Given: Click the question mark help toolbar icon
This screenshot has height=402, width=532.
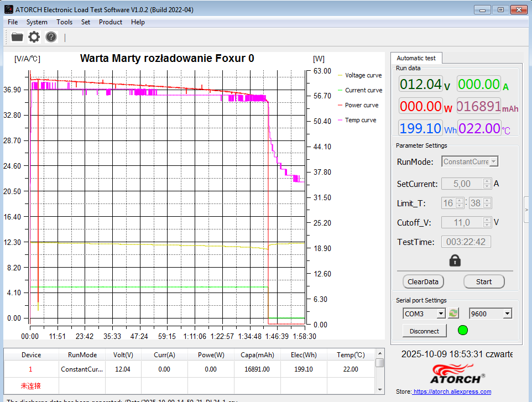Looking at the screenshot, I should coord(51,37).
